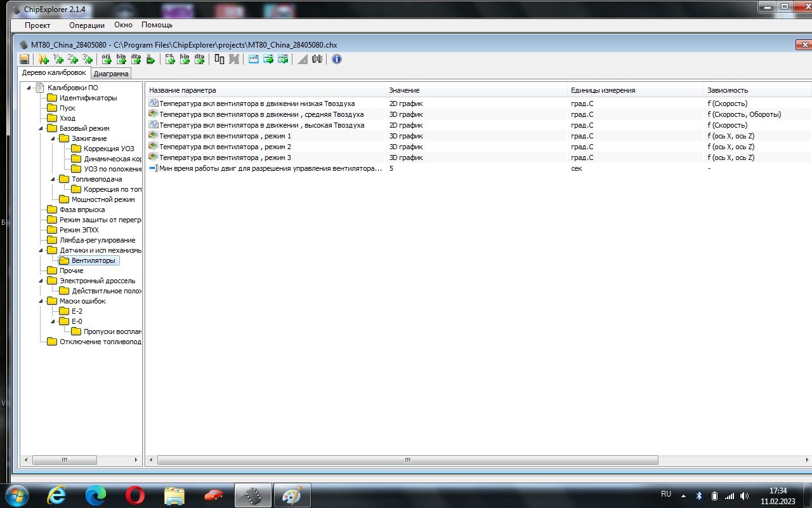Click the parameter list horizontal scrollbar thumb
812x508 pixels.
point(406,460)
